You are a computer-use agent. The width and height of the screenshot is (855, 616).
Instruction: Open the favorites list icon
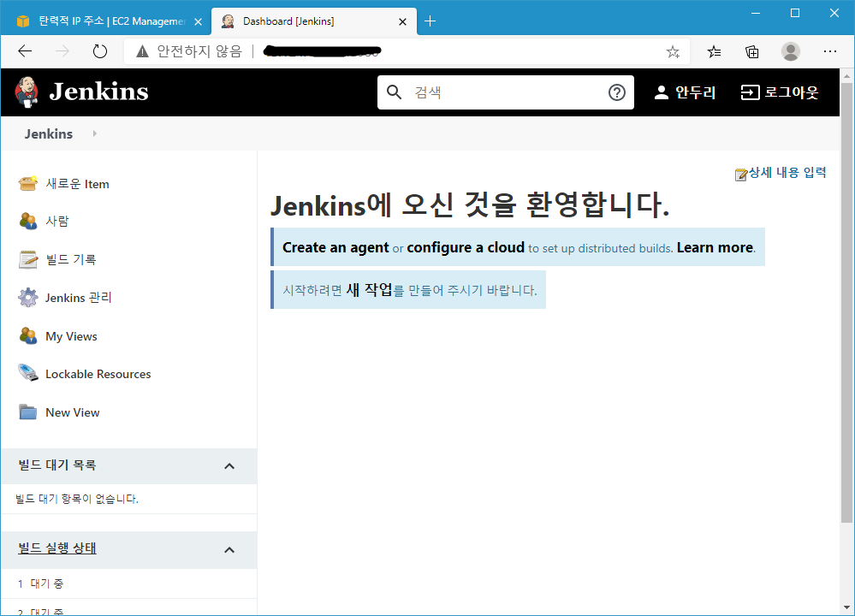(x=714, y=52)
